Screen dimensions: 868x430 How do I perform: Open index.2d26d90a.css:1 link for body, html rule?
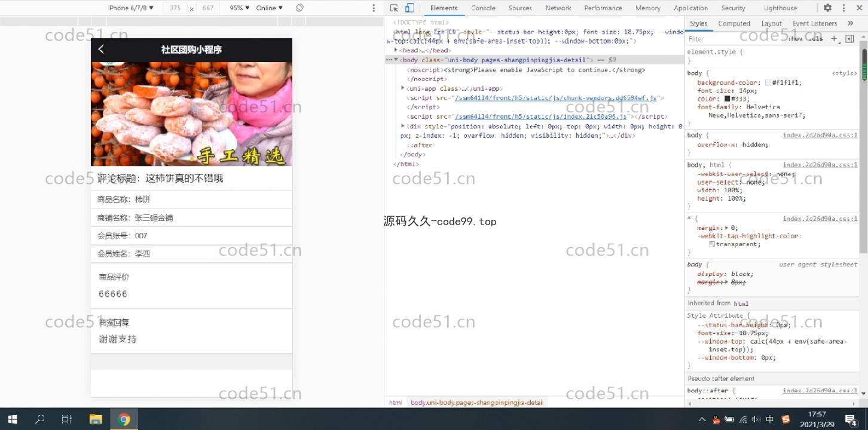[820, 165]
